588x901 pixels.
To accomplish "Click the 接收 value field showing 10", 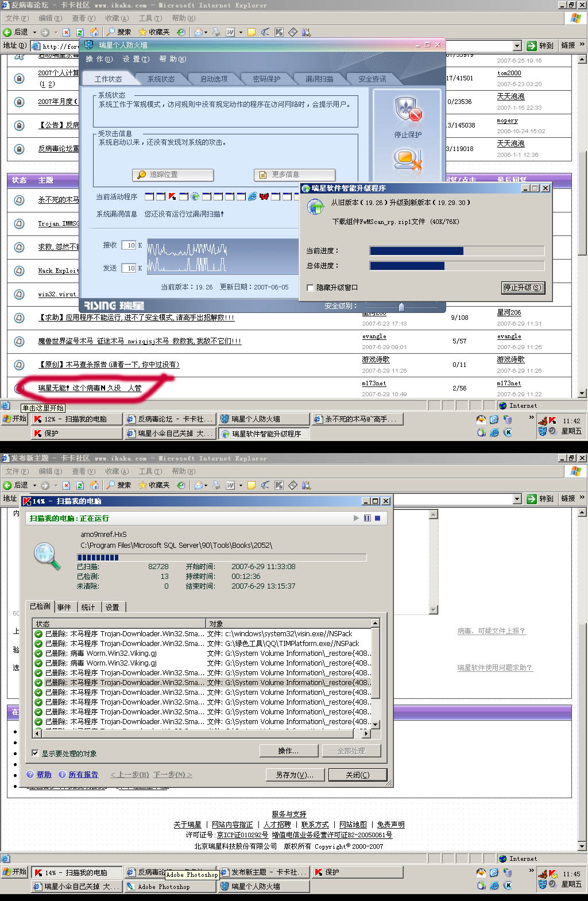I will (x=129, y=245).
